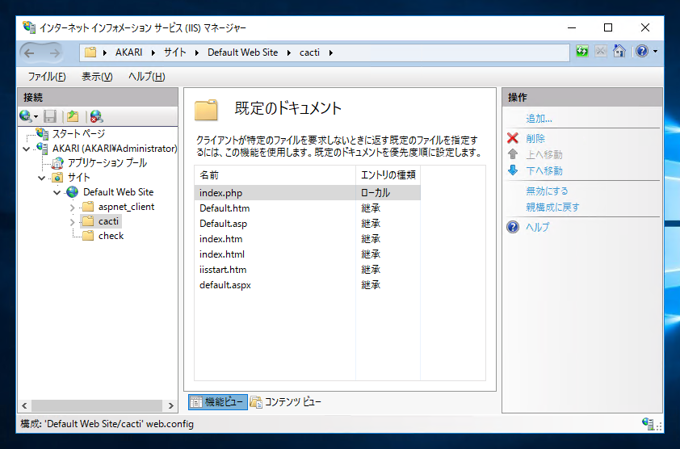Expand the Default Web Site breadcrumb arrow
Image resolution: width=680 pixels, height=449 pixels.
pyautogui.click(x=289, y=53)
